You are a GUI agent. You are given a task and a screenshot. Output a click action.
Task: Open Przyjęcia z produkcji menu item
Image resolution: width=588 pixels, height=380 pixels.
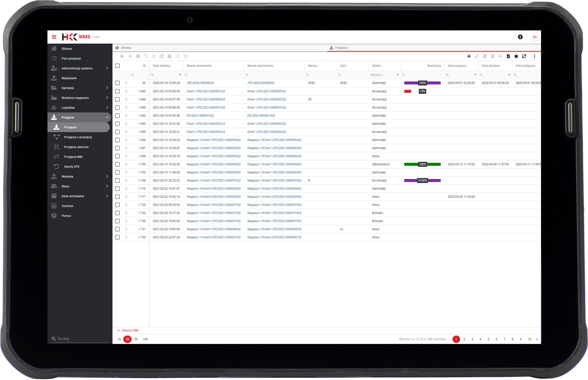(78, 137)
